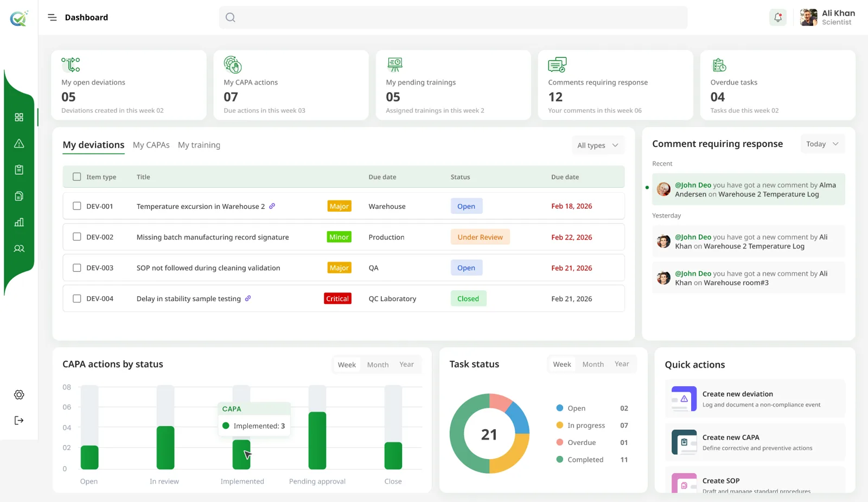Click the Under Review status badge for DEV-002
Screen dimensions: 868x502
480,237
